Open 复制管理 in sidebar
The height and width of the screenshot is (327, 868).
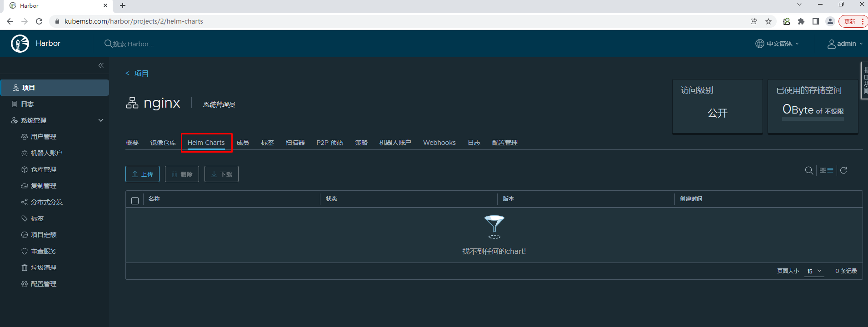click(x=44, y=186)
